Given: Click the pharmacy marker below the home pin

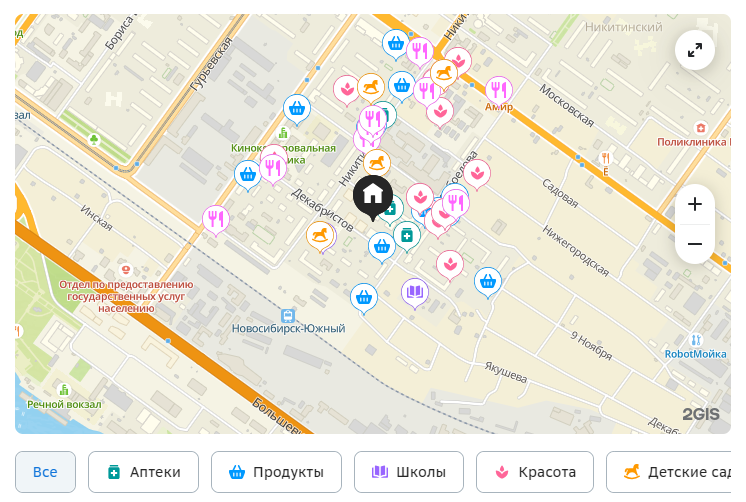Looking at the screenshot, I should (407, 236).
